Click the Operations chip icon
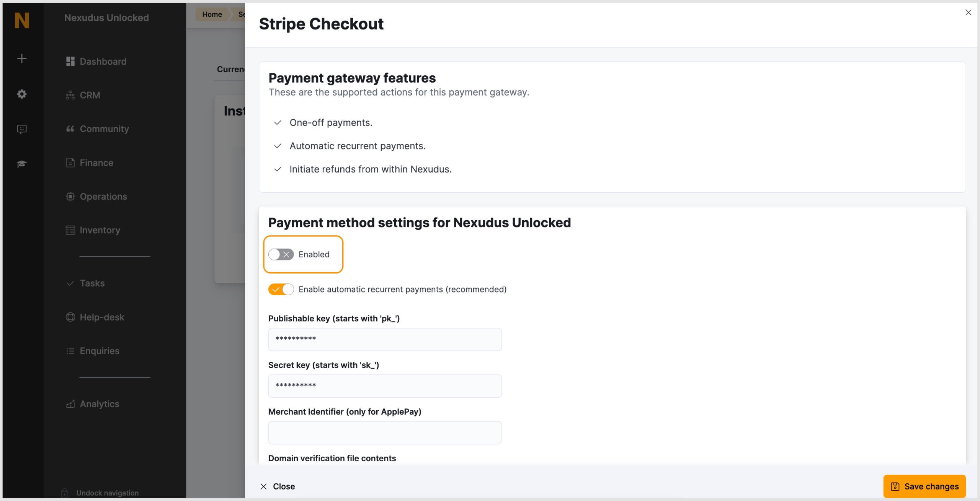980x501 pixels. coord(70,196)
